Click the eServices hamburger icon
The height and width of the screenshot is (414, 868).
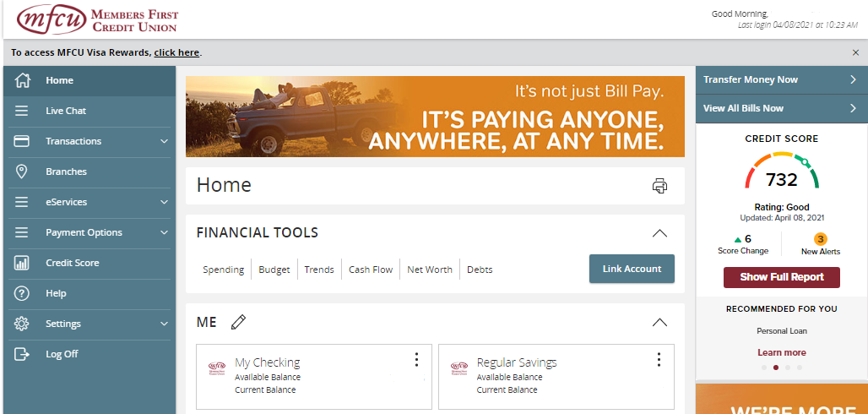(x=22, y=202)
